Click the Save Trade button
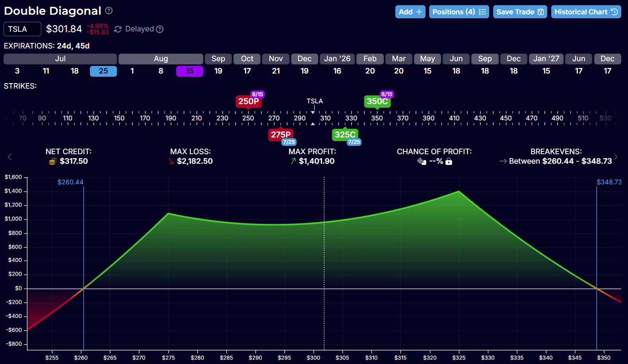Viewport: 628px width, 364px height. click(519, 12)
